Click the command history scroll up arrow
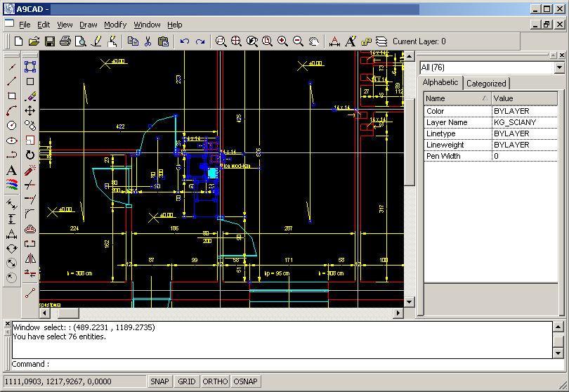569x392 pixels. 558,327
